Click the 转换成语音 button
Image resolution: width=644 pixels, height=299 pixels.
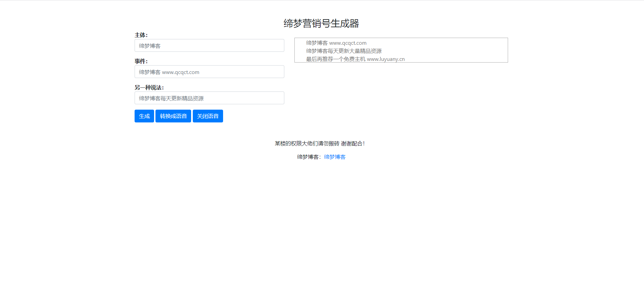pos(173,116)
